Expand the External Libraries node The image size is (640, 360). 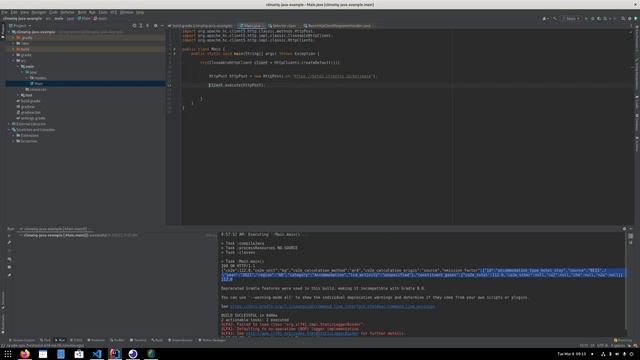(9, 124)
